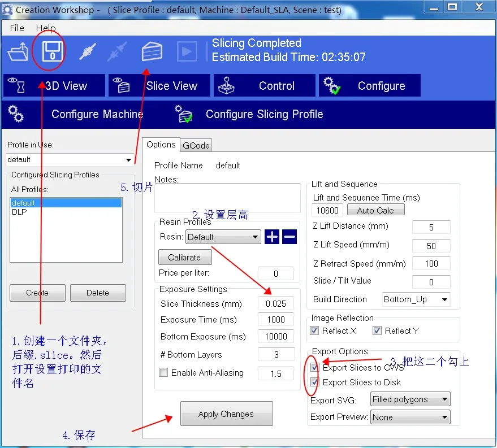This screenshot has height=448, width=497.
Task: Remove resin profile with minus icon
Action: point(289,237)
